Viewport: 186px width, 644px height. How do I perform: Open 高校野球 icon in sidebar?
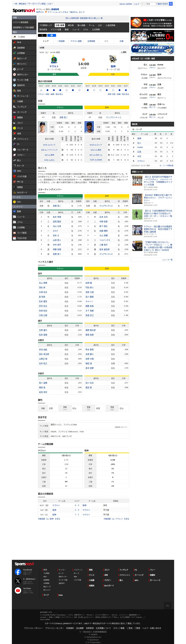click(x=14, y=48)
